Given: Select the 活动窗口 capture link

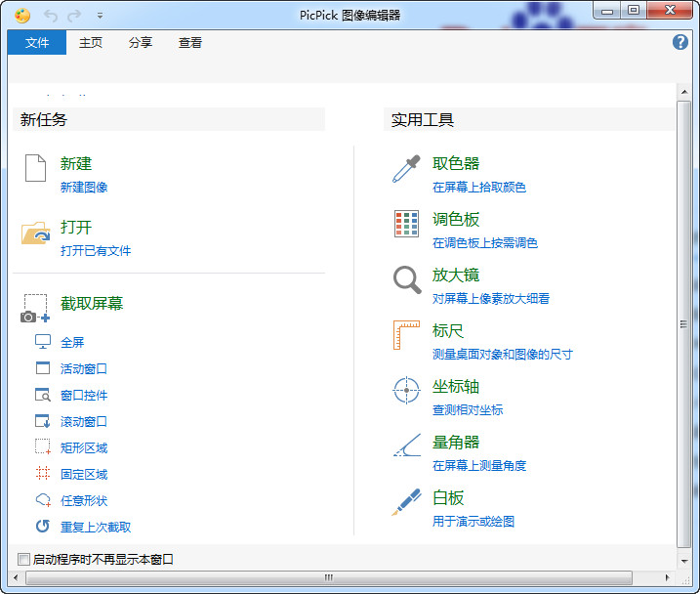Looking at the screenshot, I should click(x=84, y=369).
